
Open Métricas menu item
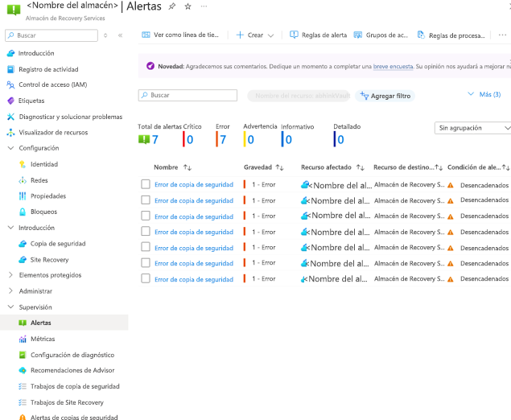coord(43,339)
